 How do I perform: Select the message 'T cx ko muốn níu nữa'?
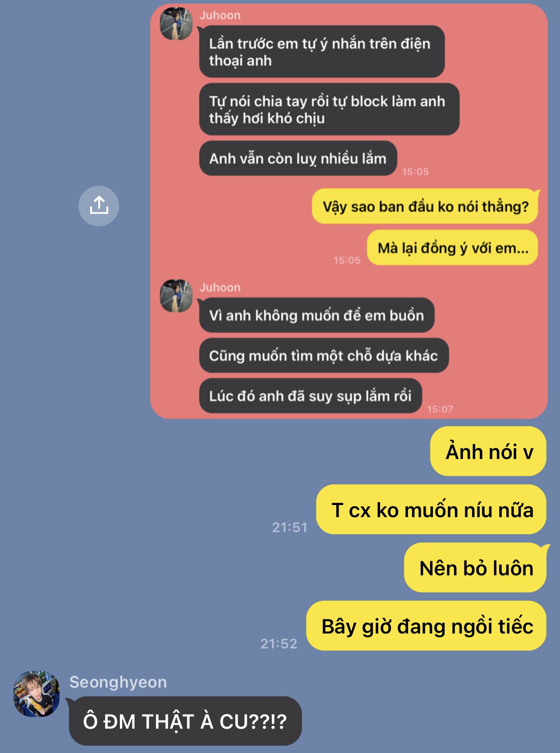tap(431, 510)
